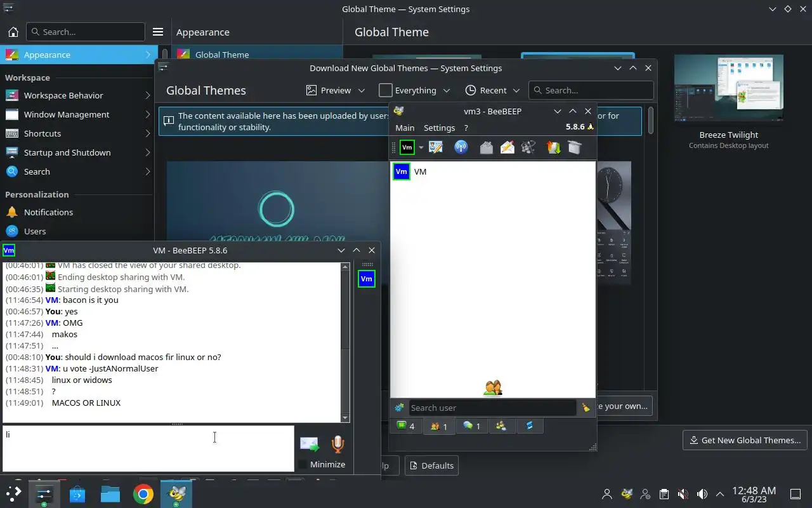Screen dimensions: 812x508
Task: Launch Chrome from the taskbar
Action: 143,493
